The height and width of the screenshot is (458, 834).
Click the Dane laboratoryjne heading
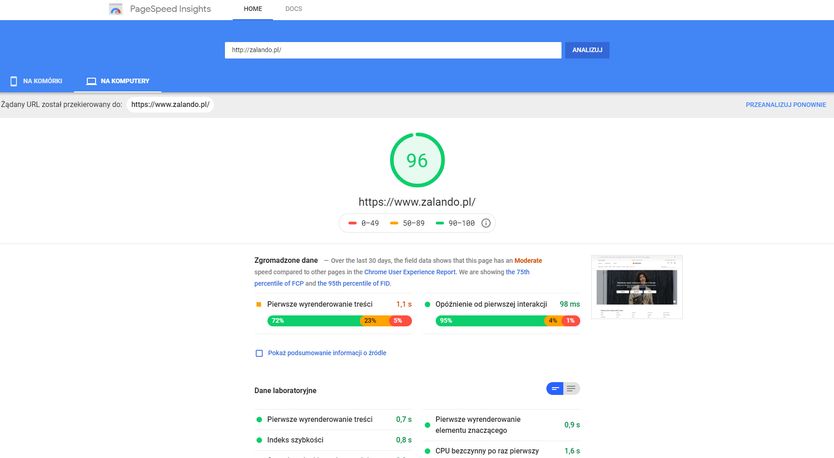[x=285, y=390]
